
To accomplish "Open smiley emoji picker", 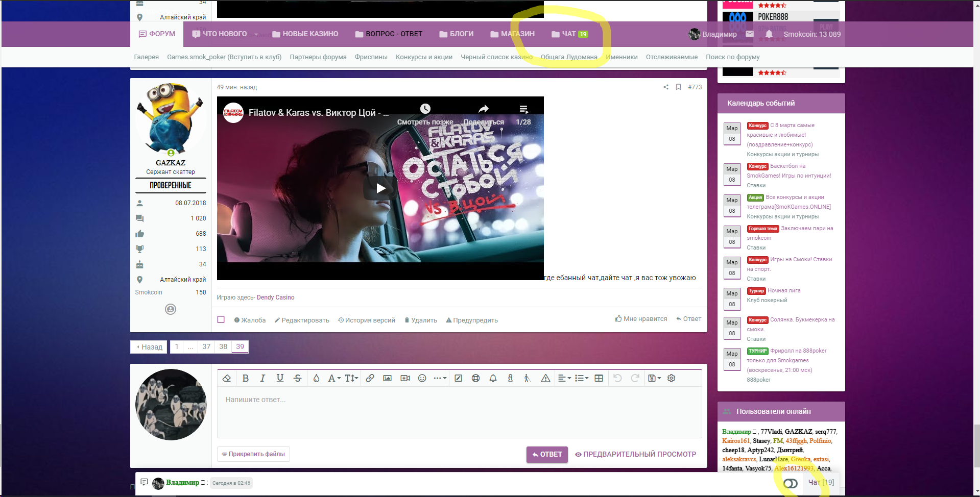I will (x=422, y=378).
